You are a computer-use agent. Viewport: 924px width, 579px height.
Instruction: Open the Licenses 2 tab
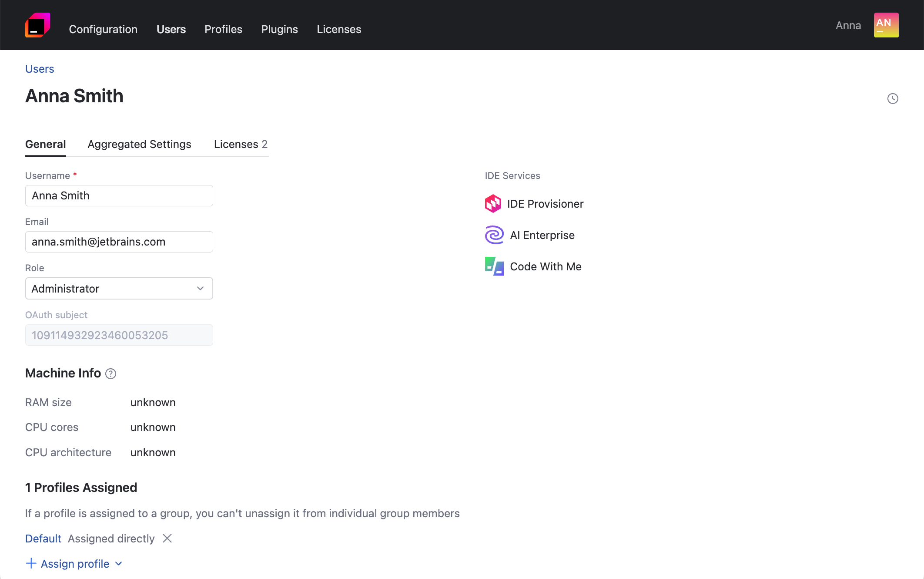tap(240, 144)
